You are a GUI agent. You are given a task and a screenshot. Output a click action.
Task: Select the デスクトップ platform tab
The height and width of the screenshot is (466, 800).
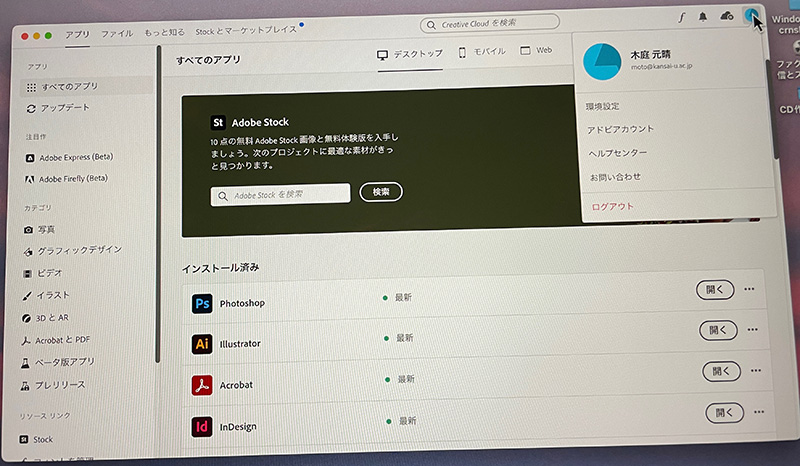[x=410, y=54]
